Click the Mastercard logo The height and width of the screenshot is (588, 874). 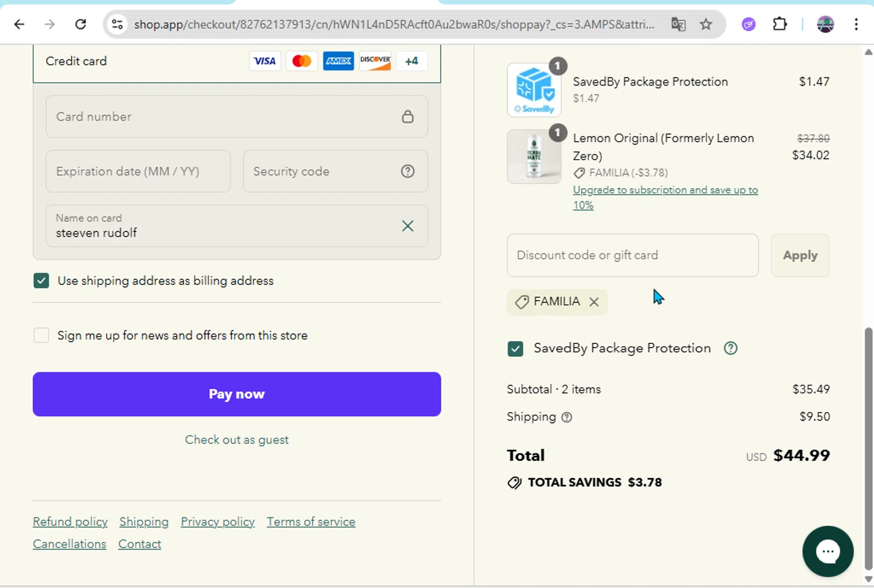(302, 61)
